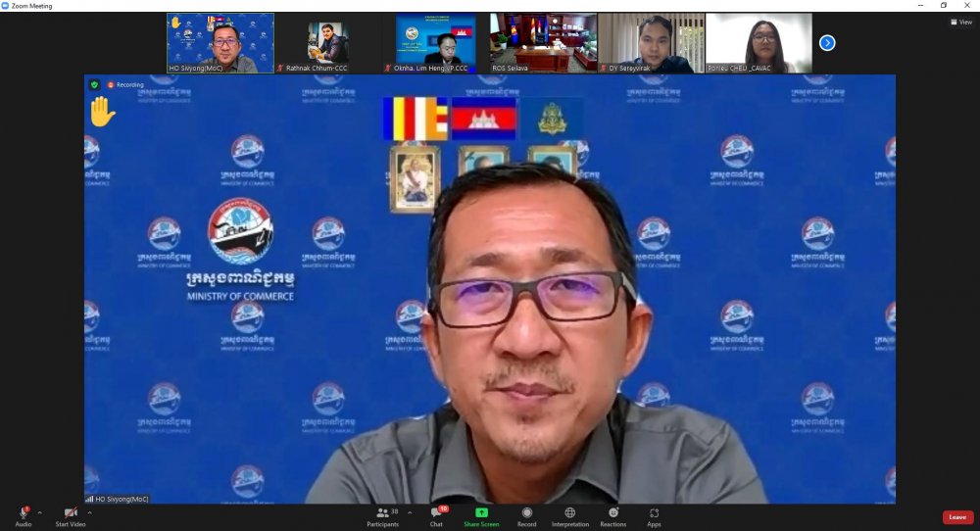980x531 pixels.
Task: Expand video options arrow beside Start Video
Action: coord(90,512)
